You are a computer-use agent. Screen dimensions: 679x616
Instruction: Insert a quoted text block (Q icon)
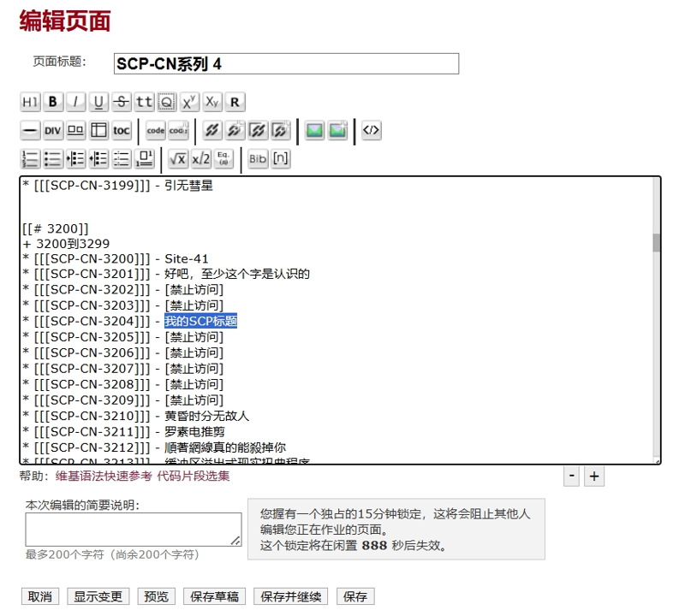167,102
